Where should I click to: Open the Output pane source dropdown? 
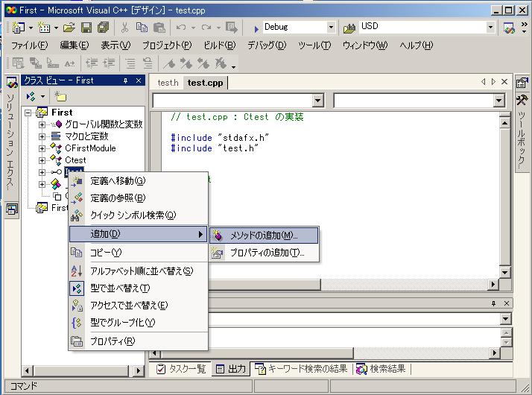tap(505, 319)
